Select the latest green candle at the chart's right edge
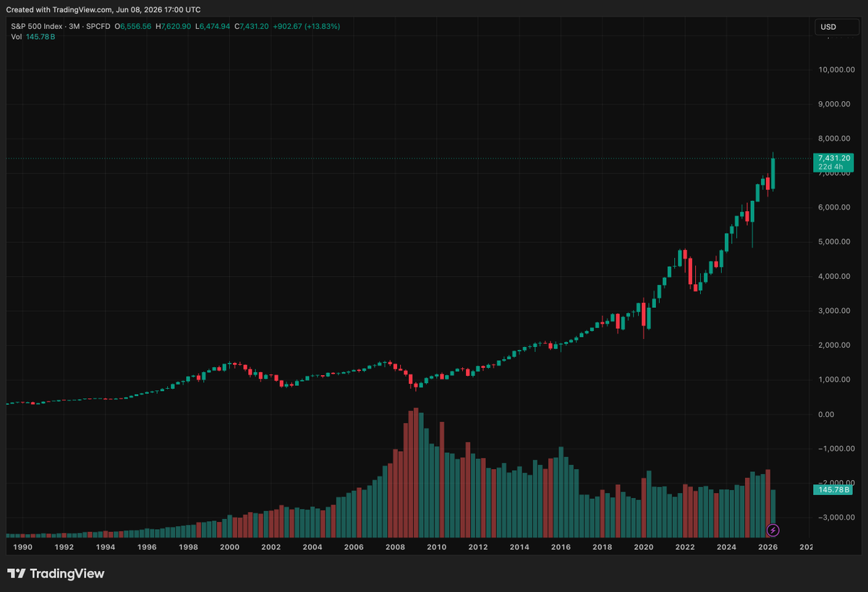The height and width of the screenshot is (592, 868). (773, 173)
